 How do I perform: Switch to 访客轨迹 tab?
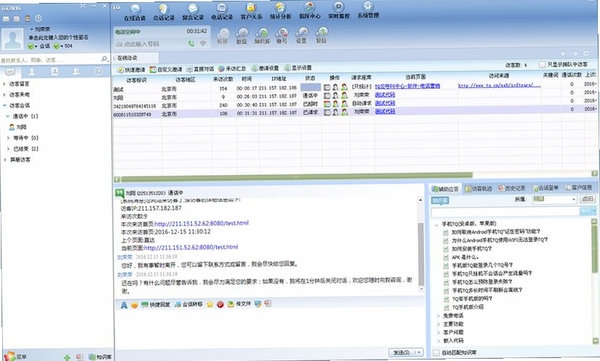pyautogui.click(x=478, y=188)
